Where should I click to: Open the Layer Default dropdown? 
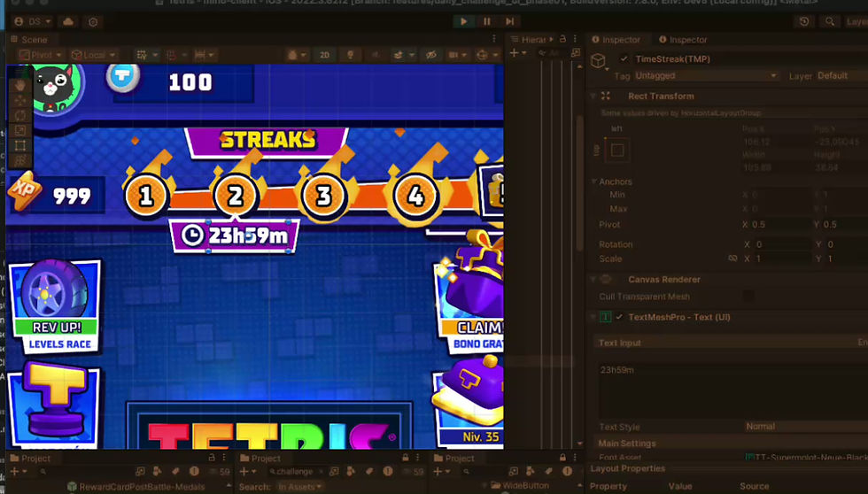(841, 76)
